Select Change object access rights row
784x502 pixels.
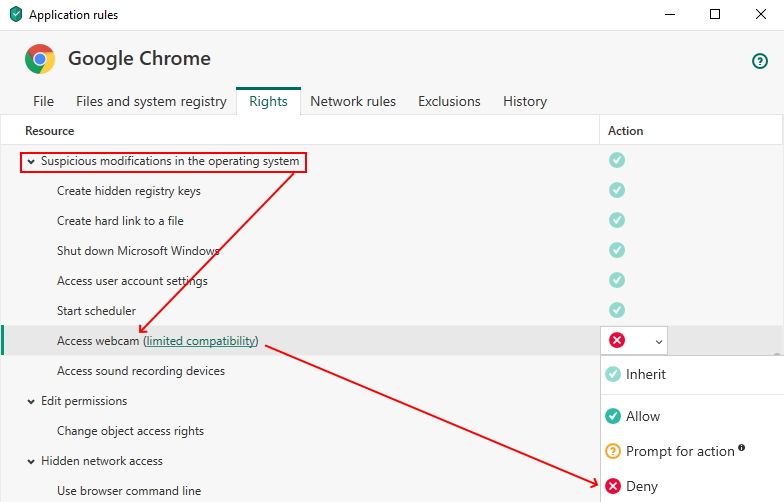pyautogui.click(x=300, y=430)
